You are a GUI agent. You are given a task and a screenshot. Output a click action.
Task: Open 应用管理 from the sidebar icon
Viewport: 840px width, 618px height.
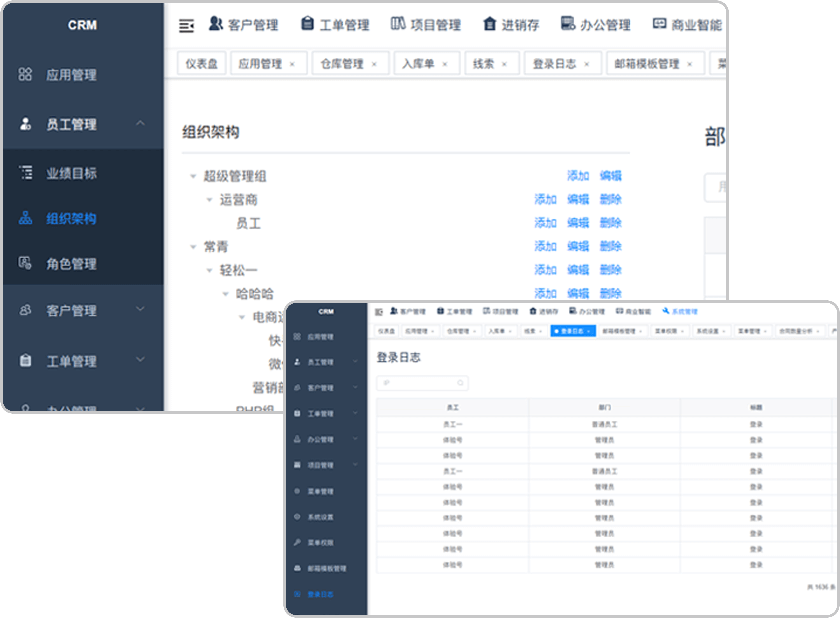pos(25,75)
